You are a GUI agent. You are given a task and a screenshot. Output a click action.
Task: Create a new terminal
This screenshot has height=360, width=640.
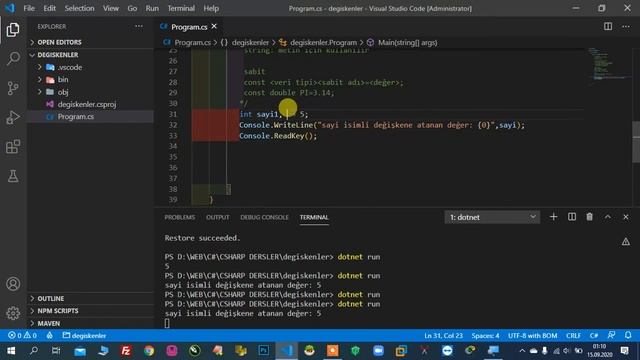[553, 217]
